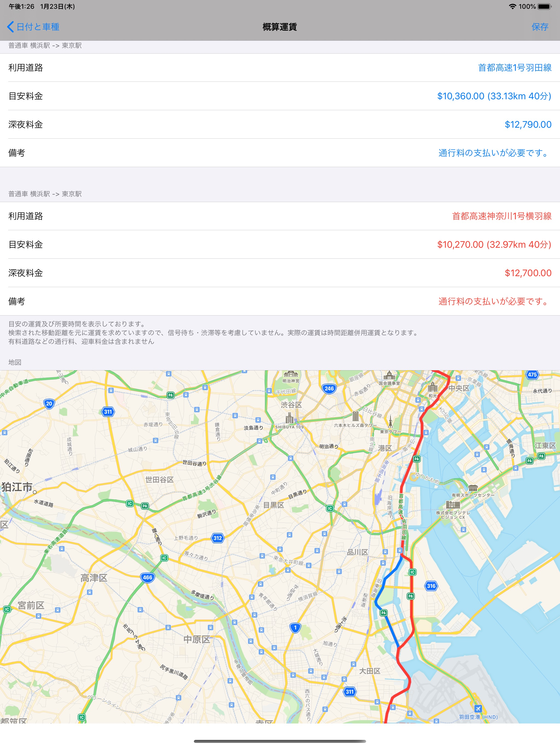
Task: Select the $10,270.00 (32.97km 40分) estimate
Action: [x=494, y=244]
